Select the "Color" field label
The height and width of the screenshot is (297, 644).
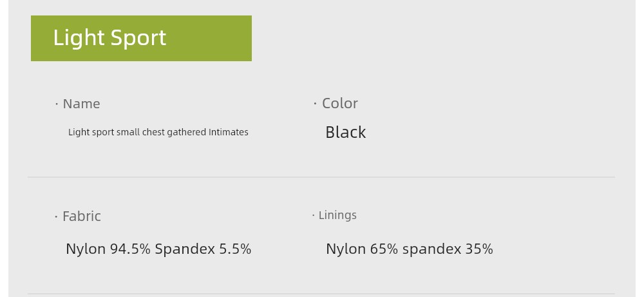339,103
